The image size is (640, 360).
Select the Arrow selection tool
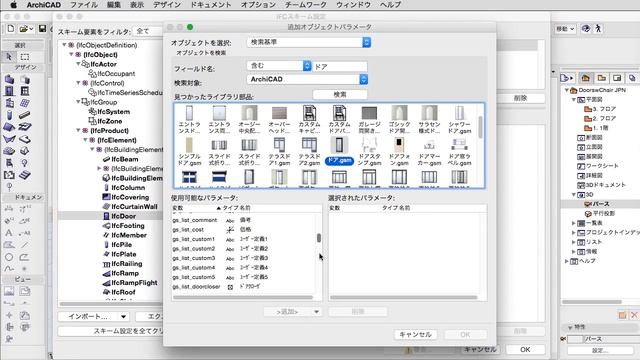point(9,56)
